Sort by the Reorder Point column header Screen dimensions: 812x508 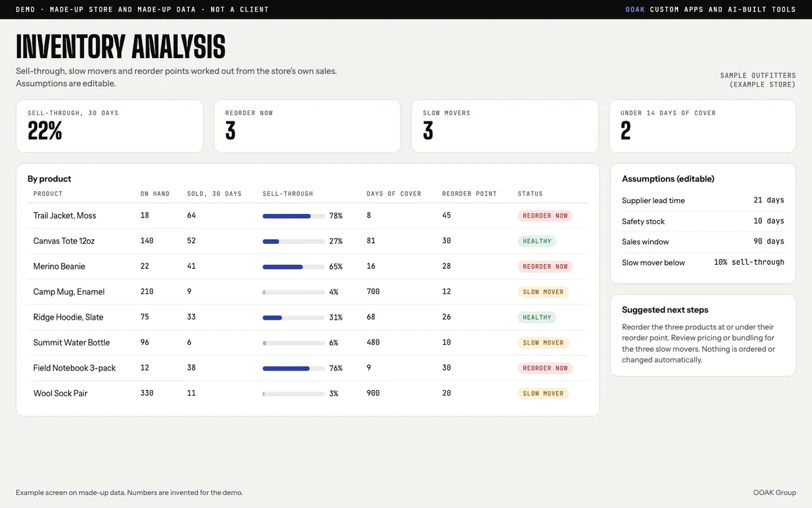[470, 194]
